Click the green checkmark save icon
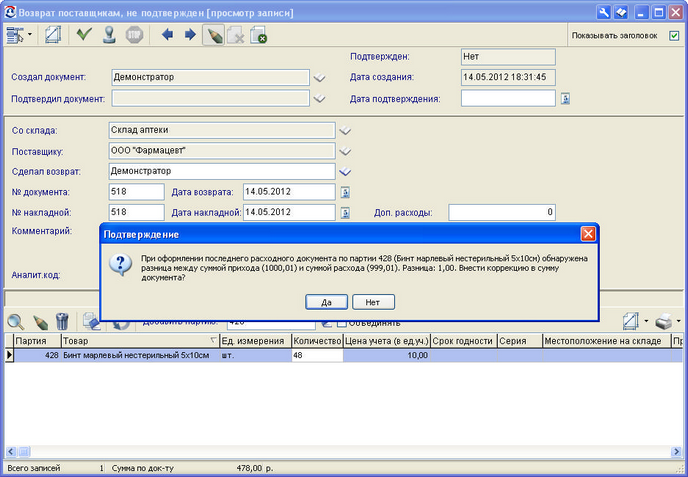 click(84, 34)
